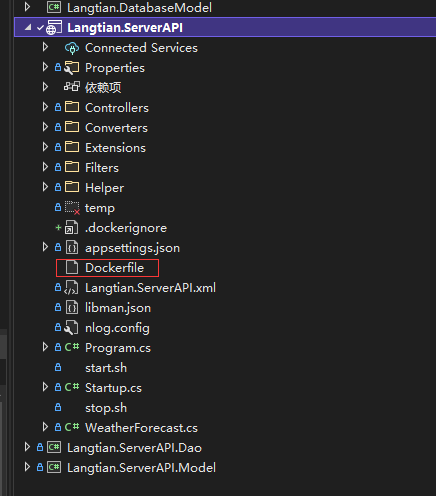Click the Helper folder icon
Screen dimensions: 436x496
tap(72, 187)
